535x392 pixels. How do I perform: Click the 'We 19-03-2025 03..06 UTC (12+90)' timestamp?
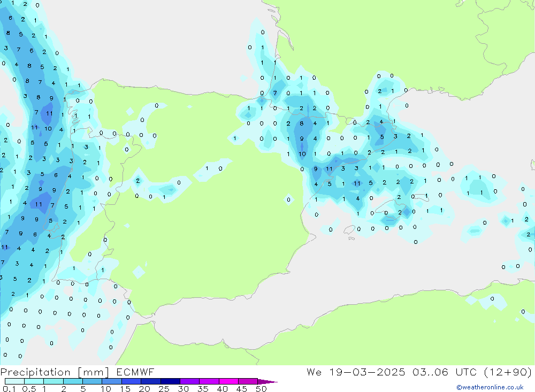pyautogui.click(x=419, y=372)
